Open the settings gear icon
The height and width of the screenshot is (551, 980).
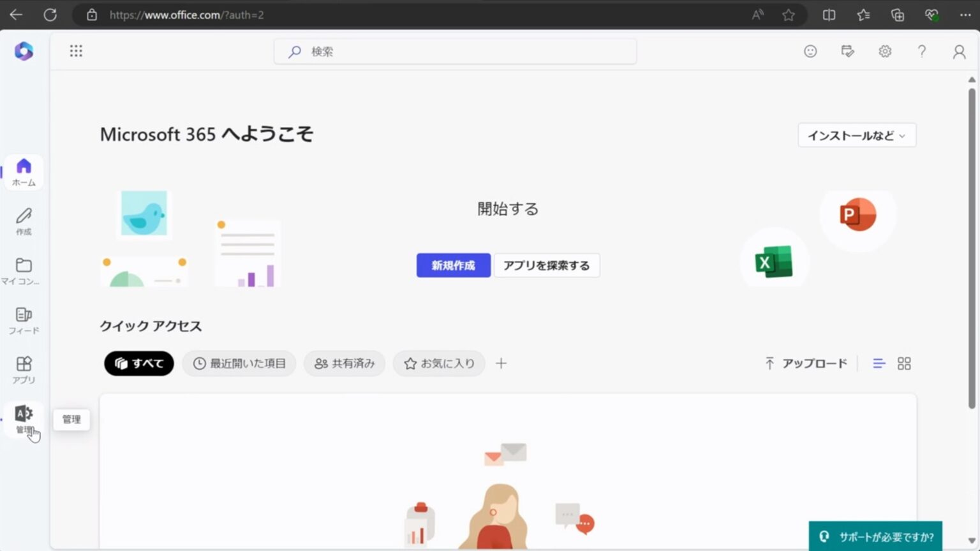pyautogui.click(x=884, y=52)
